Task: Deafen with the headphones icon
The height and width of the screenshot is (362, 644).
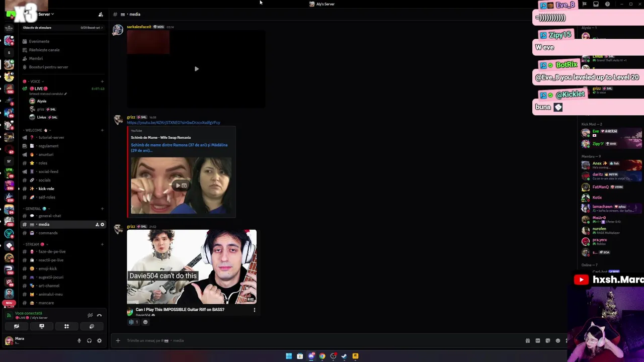Action: [x=89, y=340]
